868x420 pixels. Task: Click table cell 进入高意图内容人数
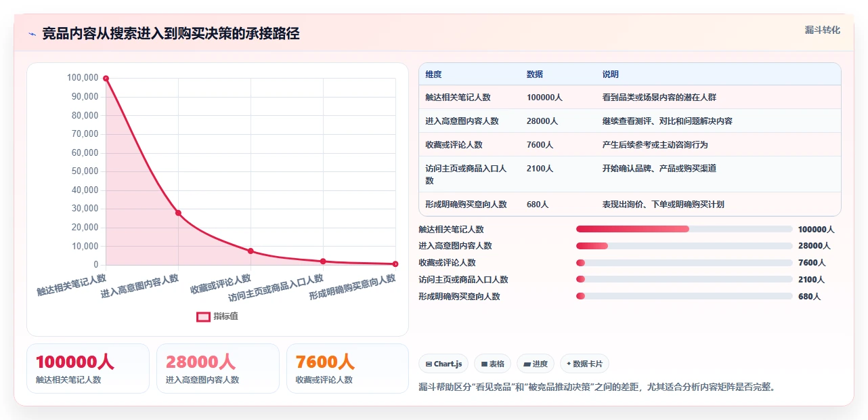click(x=462, y=121)
